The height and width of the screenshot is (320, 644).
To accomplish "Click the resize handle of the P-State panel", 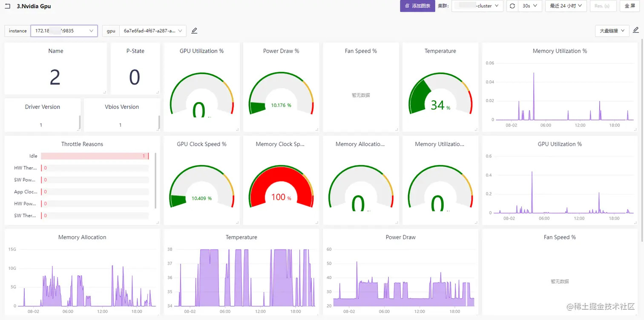I will (158, 92).
